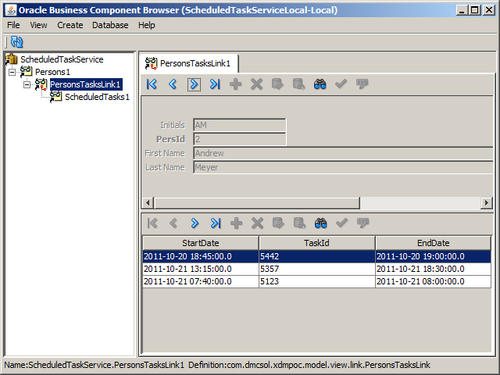Delete selected task with the lower X icon
This screenshot has height=375, width=500.
tap(257, 223)
